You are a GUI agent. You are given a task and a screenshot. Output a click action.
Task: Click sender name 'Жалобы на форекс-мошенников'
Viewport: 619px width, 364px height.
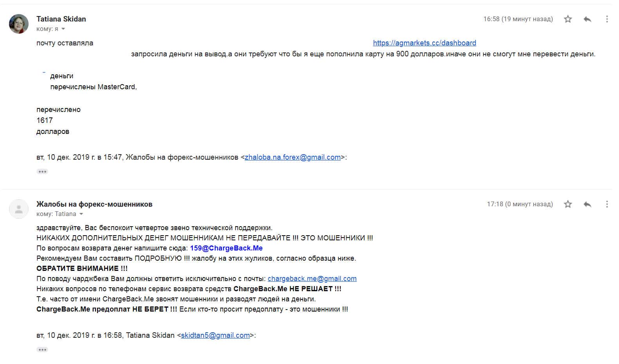(94, 204)
